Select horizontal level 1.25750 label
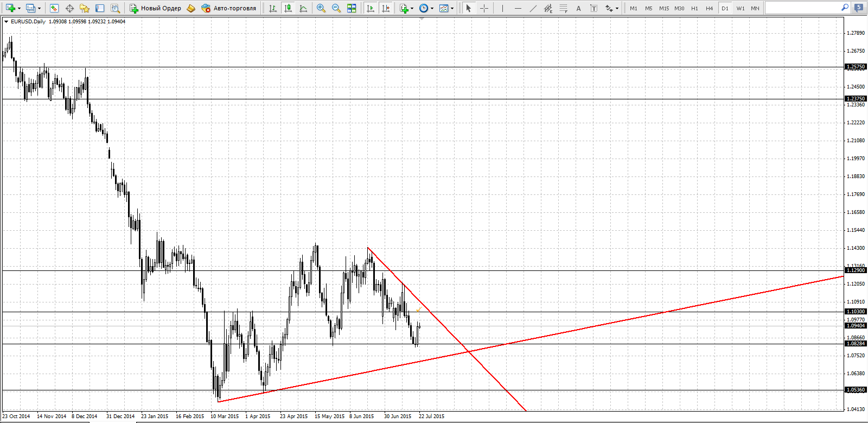Screen dimensions: 868x423 point(856,67)
